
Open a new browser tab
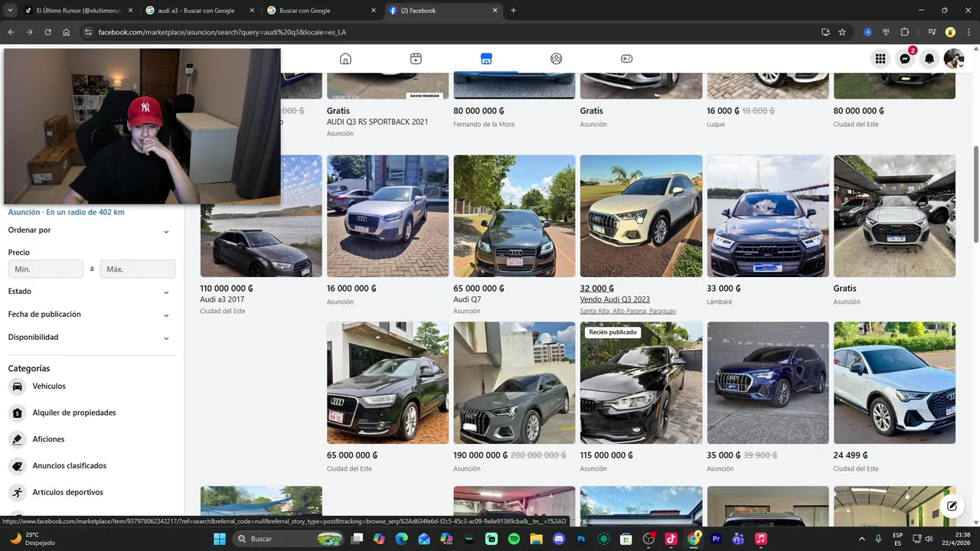pos(513,11)
